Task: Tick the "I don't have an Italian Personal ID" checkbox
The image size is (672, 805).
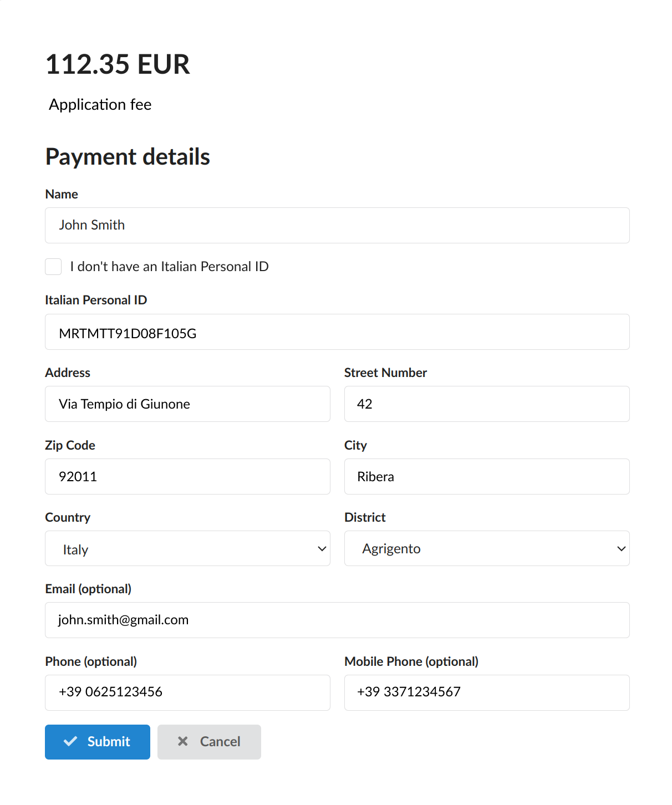Action: (x=53, y=267)
